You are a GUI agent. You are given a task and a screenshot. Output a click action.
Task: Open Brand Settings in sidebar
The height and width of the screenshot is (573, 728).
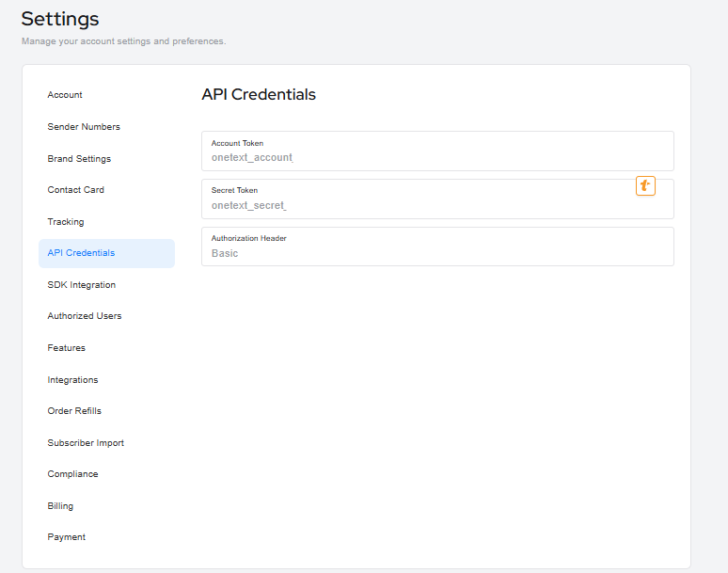point(79,159)
